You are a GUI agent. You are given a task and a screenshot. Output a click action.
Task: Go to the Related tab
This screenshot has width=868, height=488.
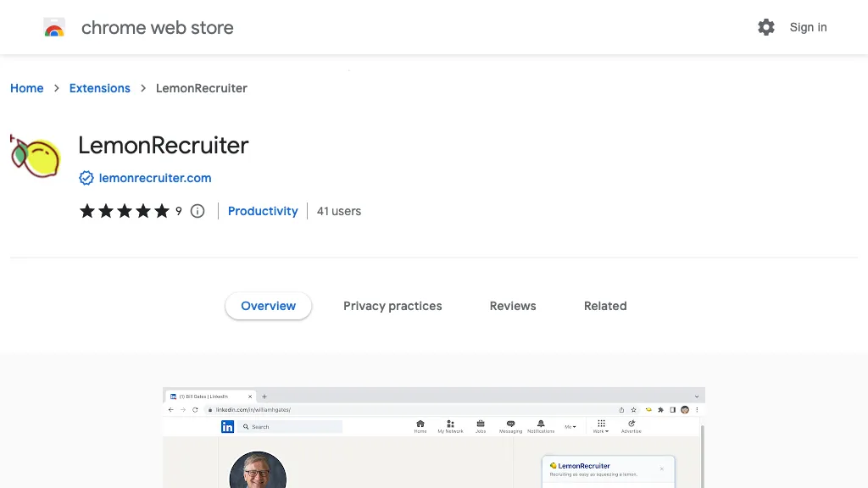pos(605,306)
